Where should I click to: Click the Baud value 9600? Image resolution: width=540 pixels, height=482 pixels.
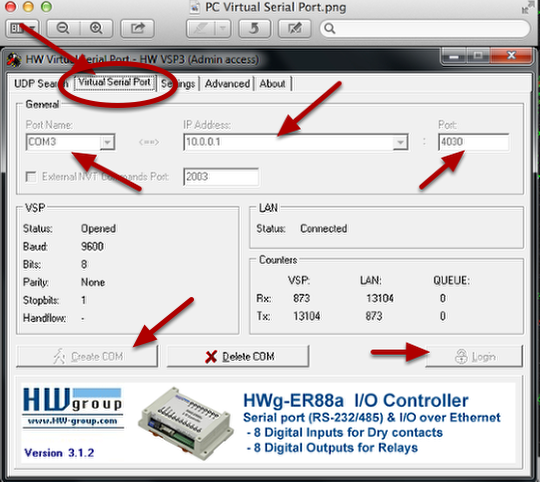(x=92, y=247)
